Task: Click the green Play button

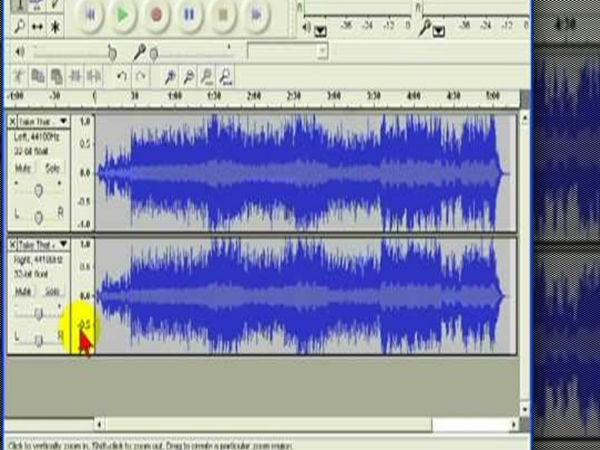Action: [121, 14]
